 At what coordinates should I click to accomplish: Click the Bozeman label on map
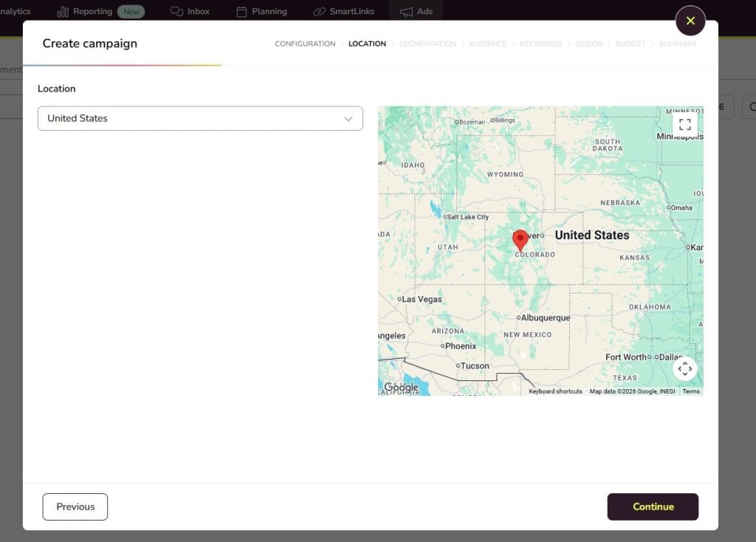pos(472,122)
